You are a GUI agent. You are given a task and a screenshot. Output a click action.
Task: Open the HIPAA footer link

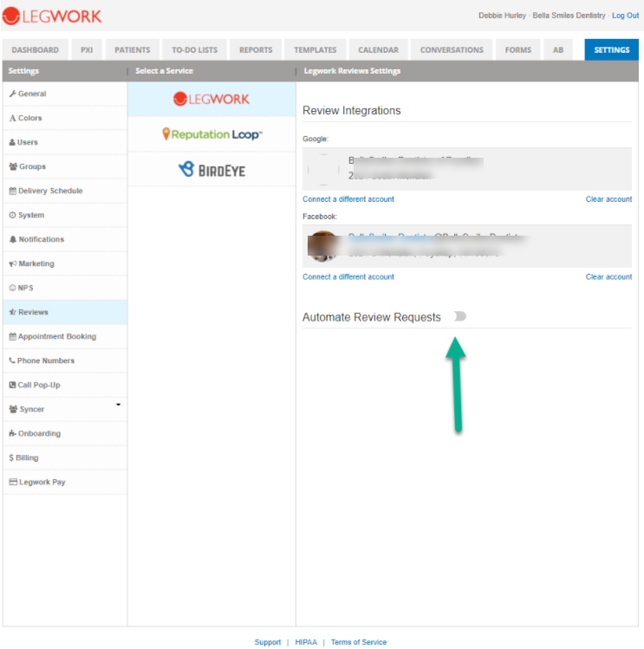(306, 642)
